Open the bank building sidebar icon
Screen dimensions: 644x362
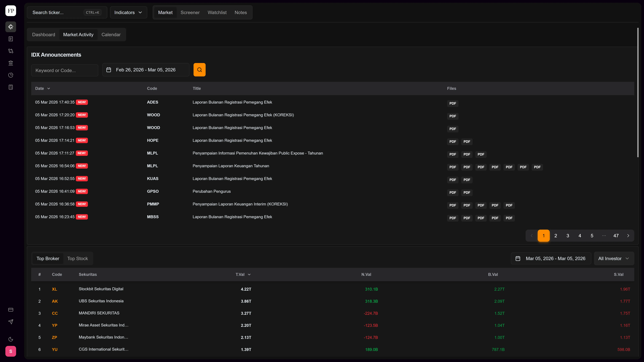tap(11, 63)
